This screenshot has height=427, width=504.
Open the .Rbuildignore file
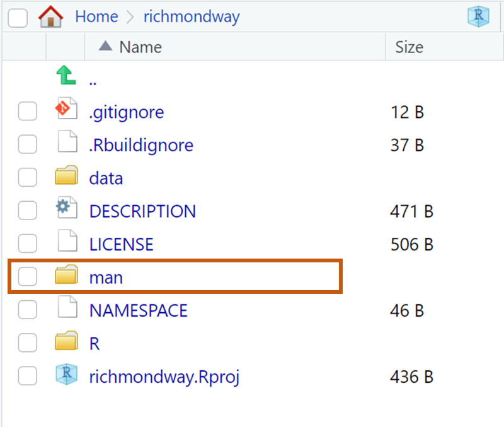[x=141, y=145]
